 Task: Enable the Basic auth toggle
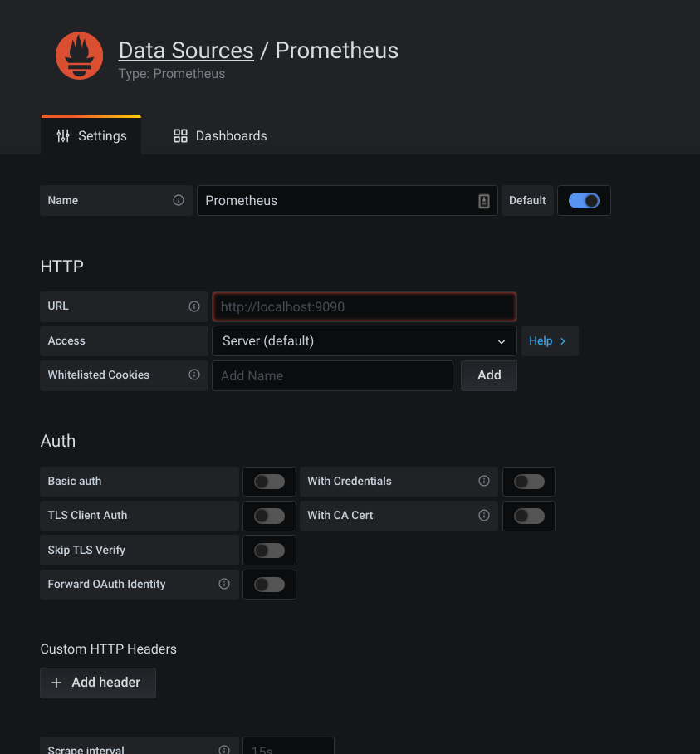(269, 482)
